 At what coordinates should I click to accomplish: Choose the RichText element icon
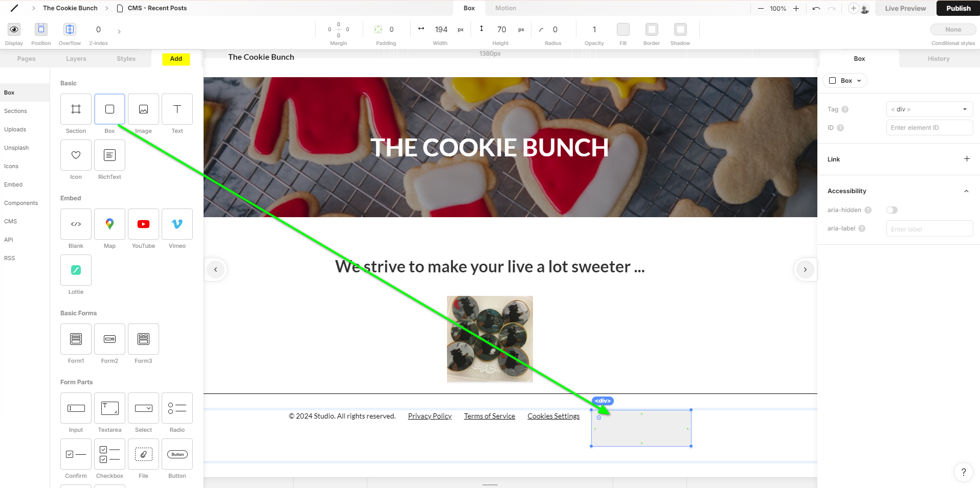click(109, 155)
